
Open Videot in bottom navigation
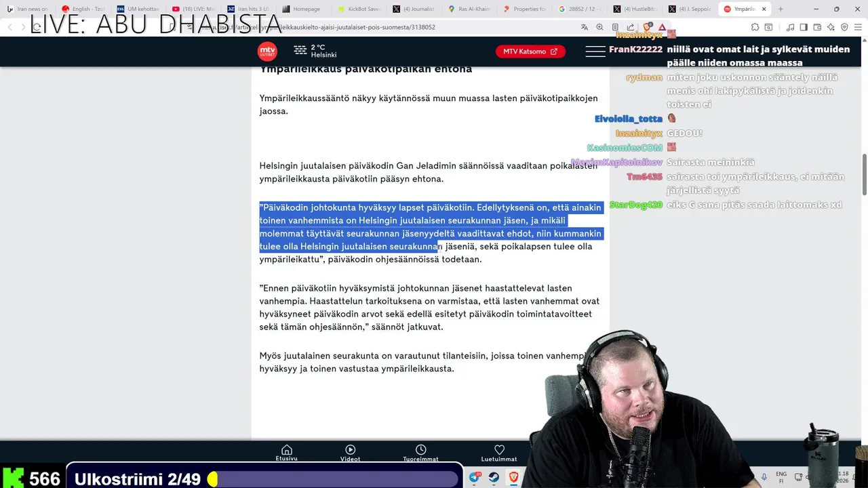click(350, 453)
